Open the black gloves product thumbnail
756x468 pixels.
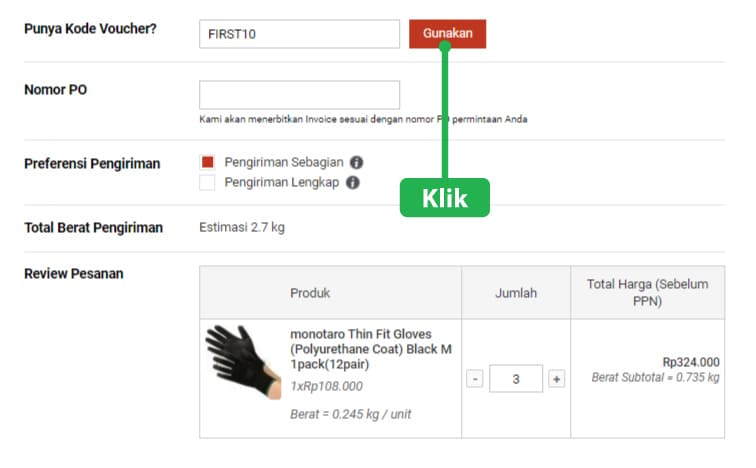coord(243,362)
